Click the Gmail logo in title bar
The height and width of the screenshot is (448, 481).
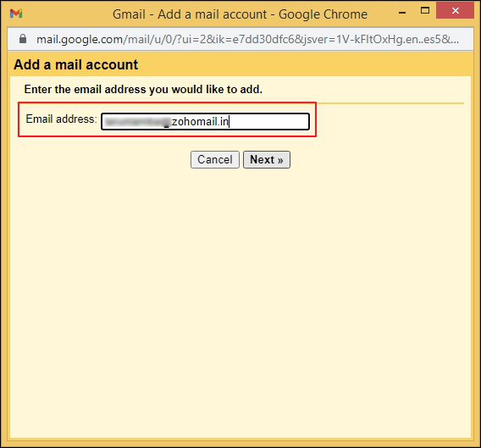(16, 14)
